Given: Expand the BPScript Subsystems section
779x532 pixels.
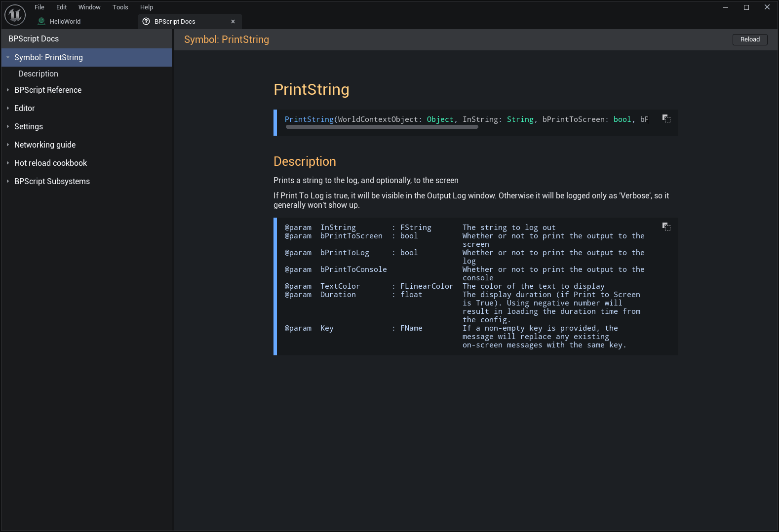Looking at the screenshot, I should [8, 181].
